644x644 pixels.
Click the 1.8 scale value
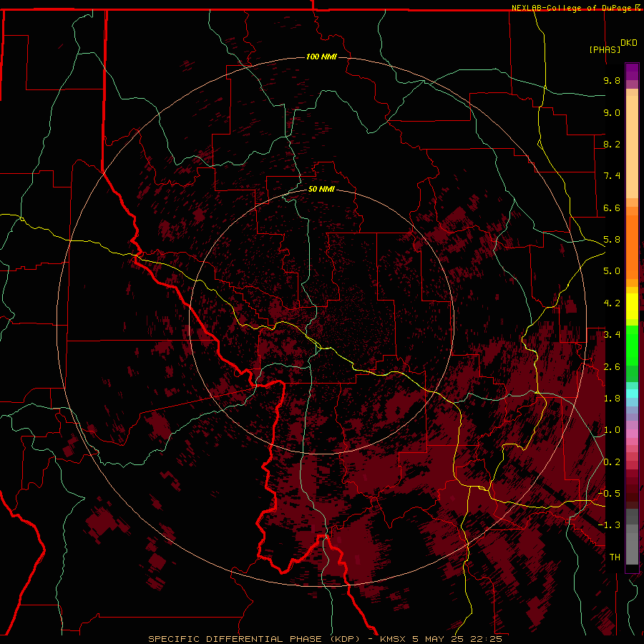click(x=612, y=399)
